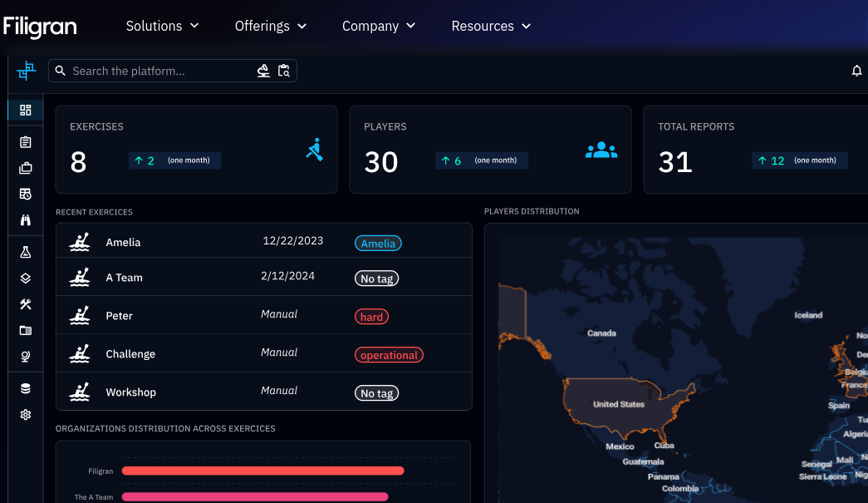Viewport: 868px width, 503px height.
Task: Click United States on the players map
Action: tap(618, 404)
